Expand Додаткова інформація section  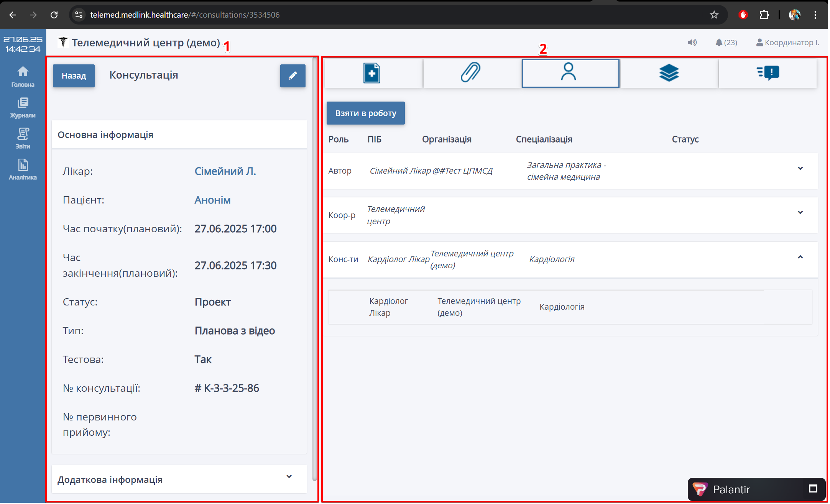[289, 476]
